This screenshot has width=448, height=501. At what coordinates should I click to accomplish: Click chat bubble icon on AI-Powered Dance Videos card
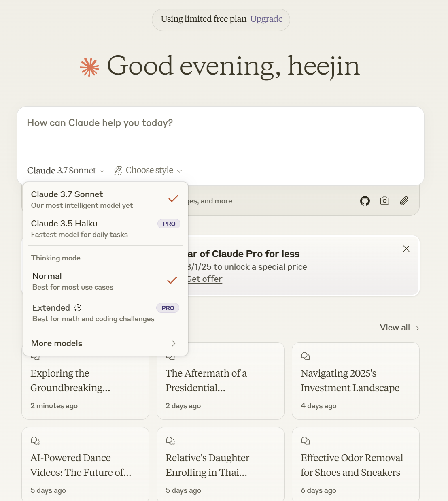(35, 441)
